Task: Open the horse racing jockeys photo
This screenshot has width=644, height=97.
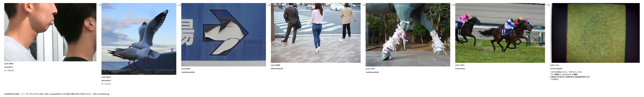Action: pos(500,33)
